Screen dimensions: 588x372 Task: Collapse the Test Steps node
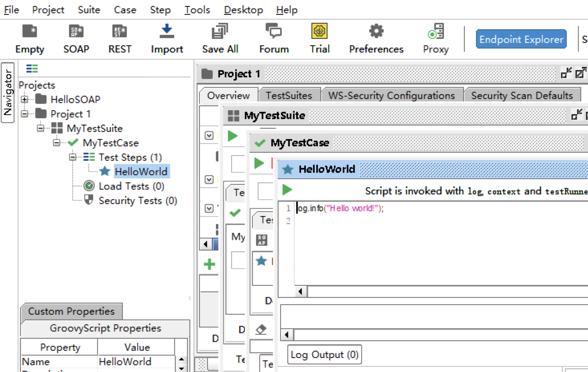coord(73,157)
